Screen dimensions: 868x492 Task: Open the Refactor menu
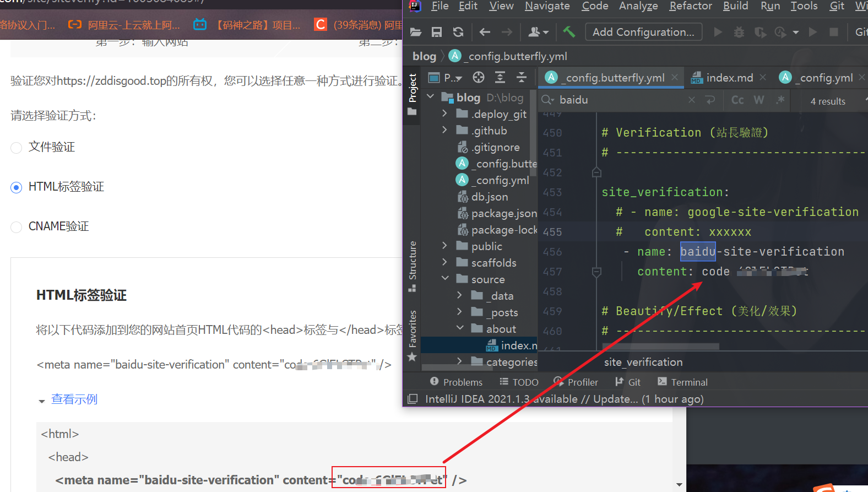point(691,6)
